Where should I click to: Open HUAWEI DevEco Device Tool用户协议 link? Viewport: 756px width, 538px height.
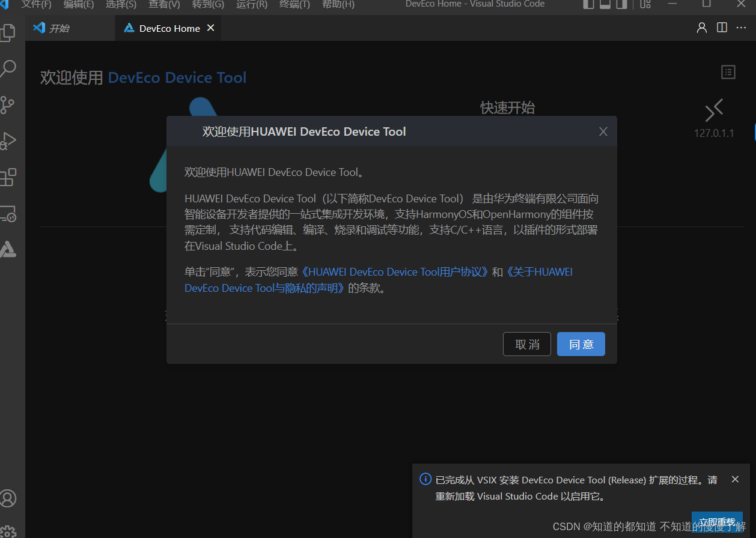[x=394, y=272]
